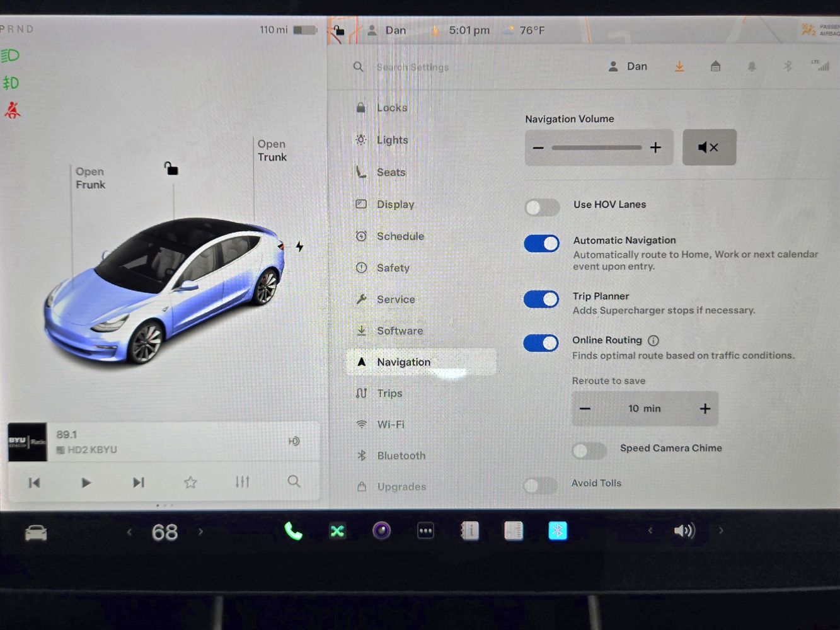Open the Bluetooth app in bottom dock
Viewport: 840px width, 630px height.
558,531
